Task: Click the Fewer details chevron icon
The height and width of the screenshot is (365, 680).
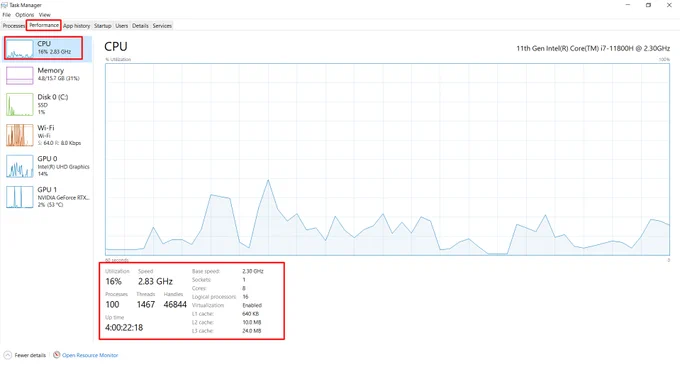Action: point(7,355)
